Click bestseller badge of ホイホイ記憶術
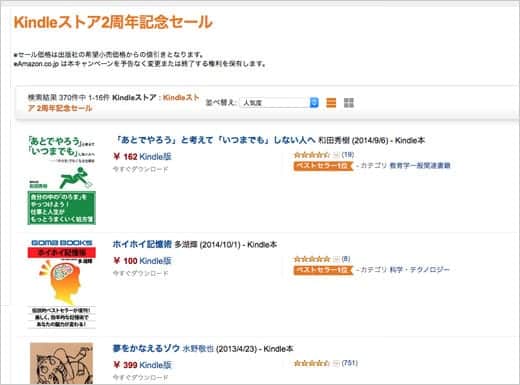 [323, 270]
